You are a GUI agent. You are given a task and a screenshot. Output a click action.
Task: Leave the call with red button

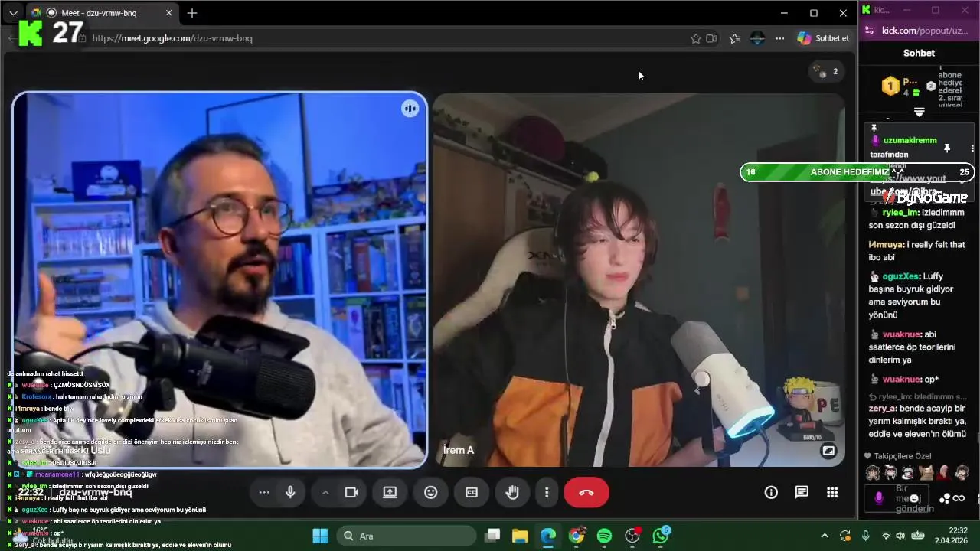(x=586, y=492)
